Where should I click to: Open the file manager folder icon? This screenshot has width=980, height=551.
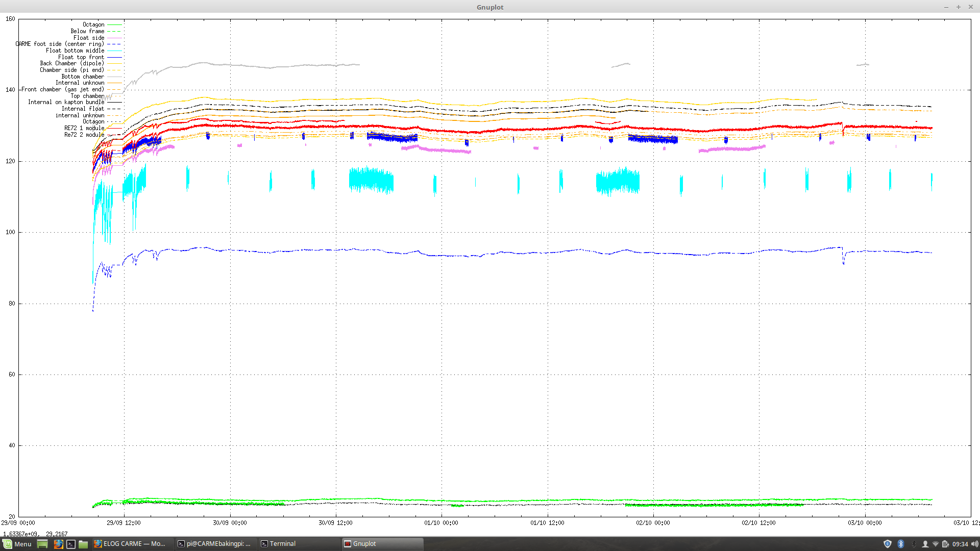[83, 544]
